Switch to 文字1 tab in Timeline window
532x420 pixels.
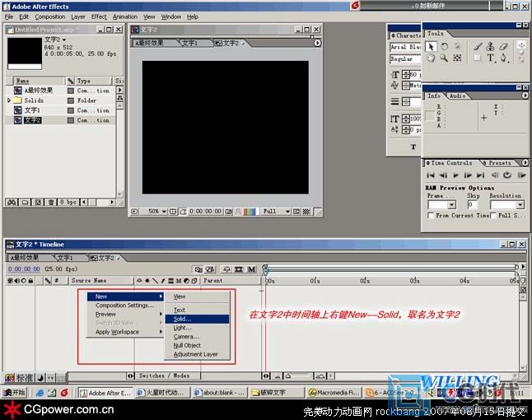click(66, 258)
